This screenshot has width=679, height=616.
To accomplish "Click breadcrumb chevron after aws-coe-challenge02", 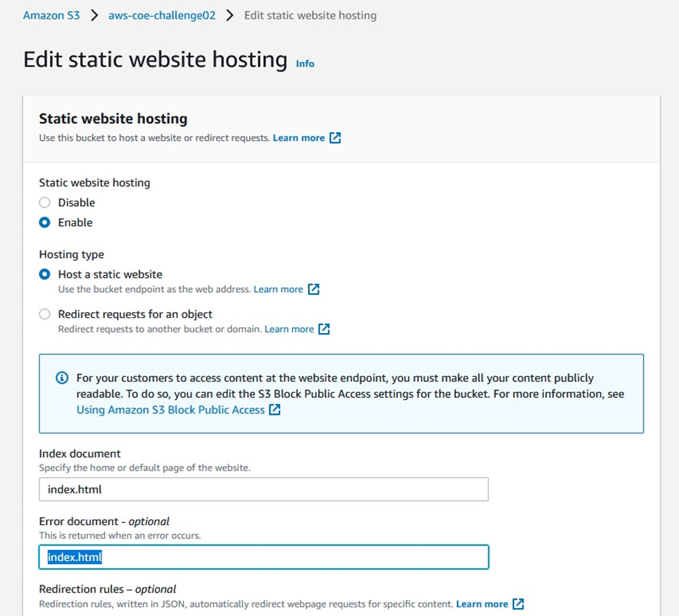I will [230, 15].
